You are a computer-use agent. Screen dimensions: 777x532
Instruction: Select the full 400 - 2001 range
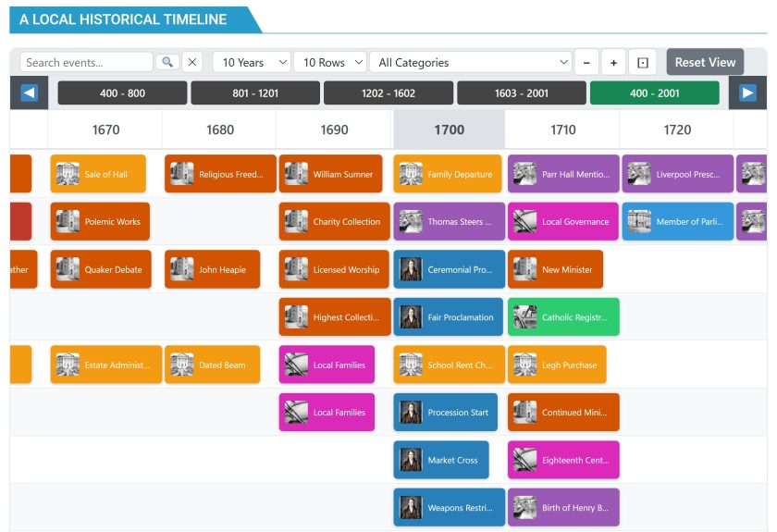(654, 93)
